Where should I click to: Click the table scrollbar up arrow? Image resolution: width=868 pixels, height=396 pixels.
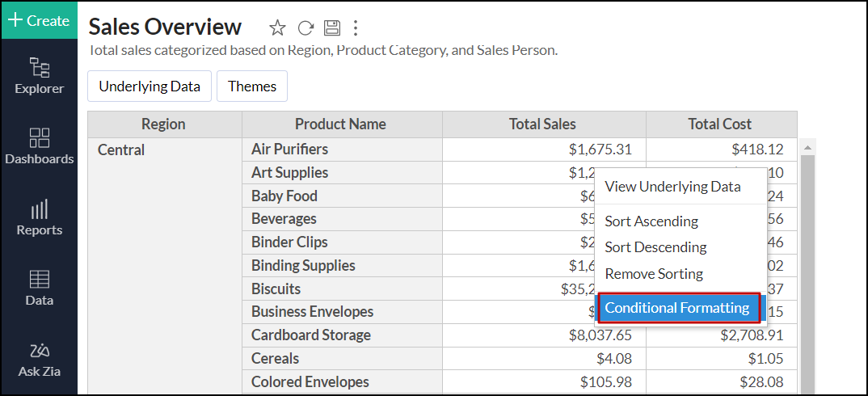(807, 147)
